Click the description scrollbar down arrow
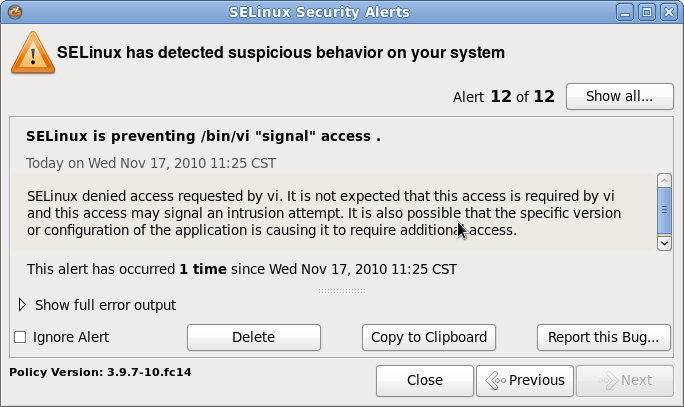This screenshot has height=407, width=684. [x=664, y=243]
